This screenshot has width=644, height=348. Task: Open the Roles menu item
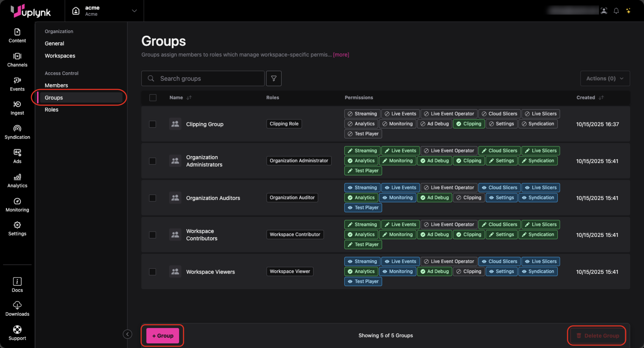51,110
